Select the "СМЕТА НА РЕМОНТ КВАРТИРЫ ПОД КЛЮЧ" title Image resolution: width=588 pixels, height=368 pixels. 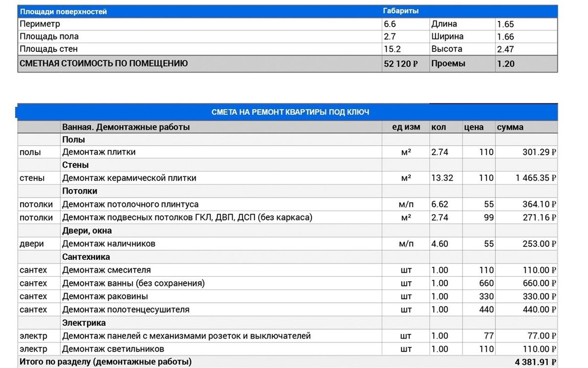point(292,112)
